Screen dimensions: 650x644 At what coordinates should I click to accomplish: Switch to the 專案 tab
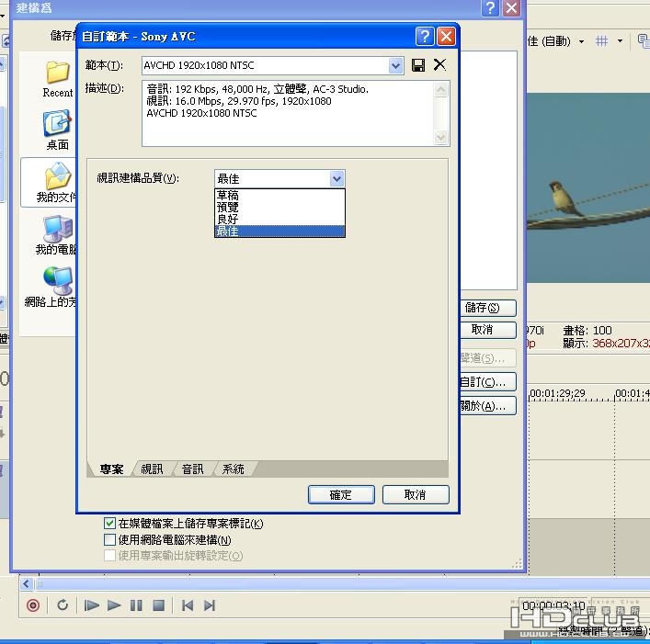[x=111, y=469]
